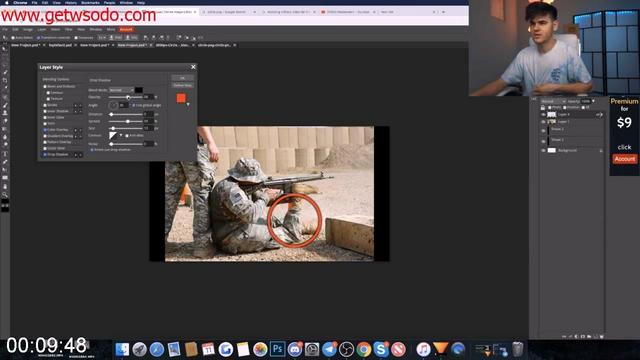The image size is (640, 360).
Task: Open Finder from the dock
Action: pyautogui.click(x=122, y=349)
